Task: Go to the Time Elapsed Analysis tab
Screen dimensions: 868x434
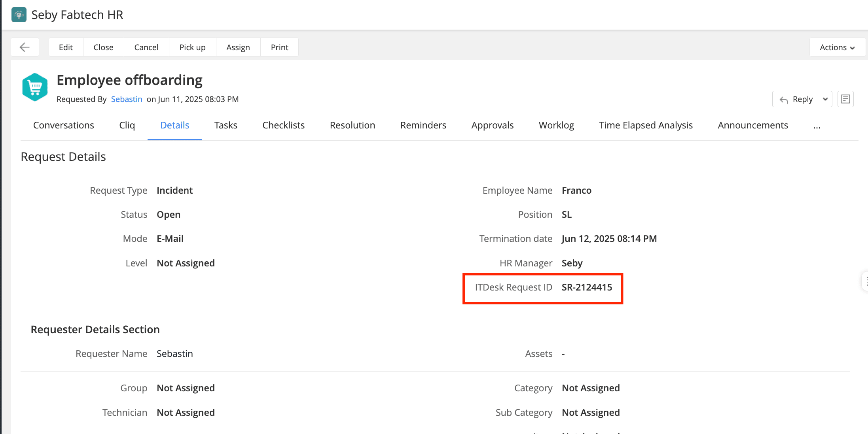Action: (646, 125)
